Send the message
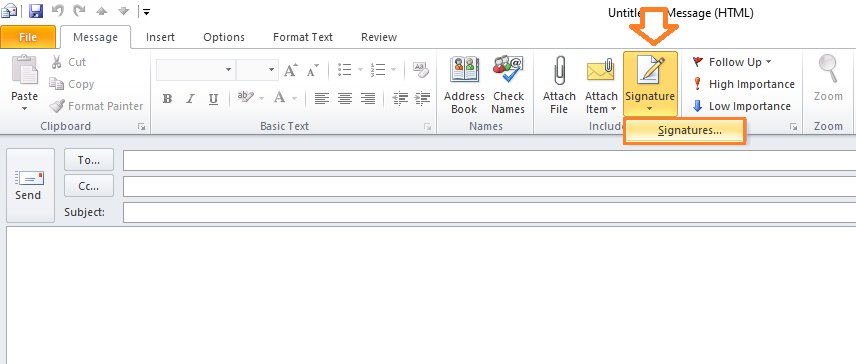 point(30,185)
